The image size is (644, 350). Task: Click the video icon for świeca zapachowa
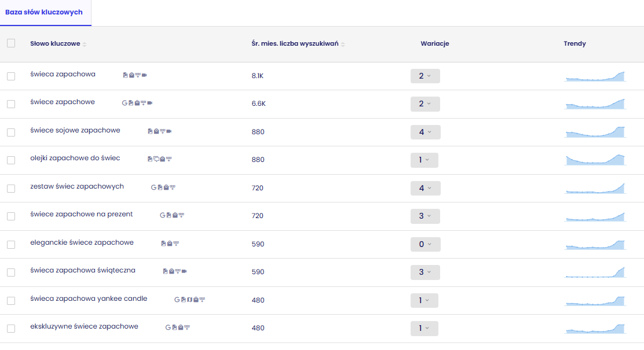pos(144,75)
